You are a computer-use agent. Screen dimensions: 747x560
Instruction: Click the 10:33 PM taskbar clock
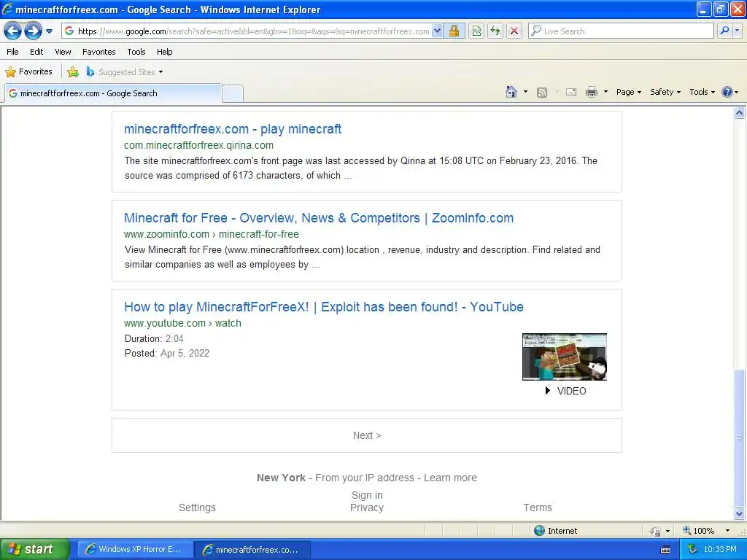coord(720,550)
